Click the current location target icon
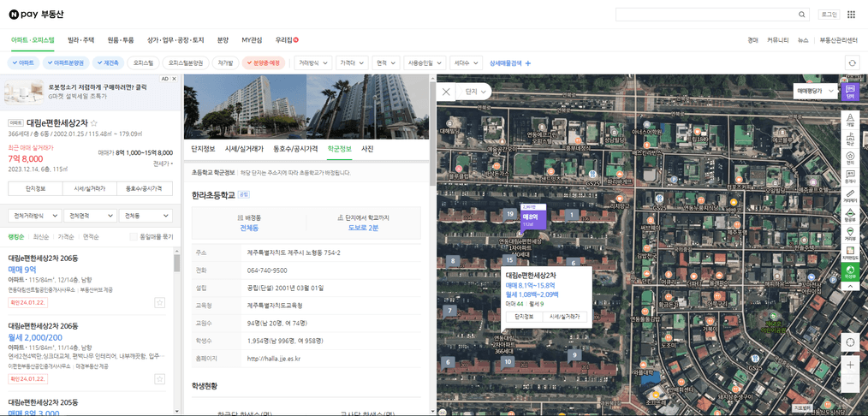Image resolution: width=868 pixels, height=416 pixels. point(850,342)
